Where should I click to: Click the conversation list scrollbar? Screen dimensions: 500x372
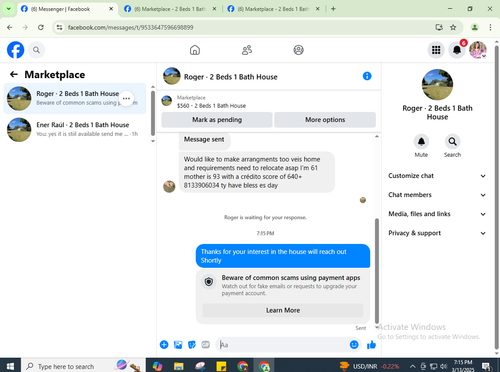point(153,113)
